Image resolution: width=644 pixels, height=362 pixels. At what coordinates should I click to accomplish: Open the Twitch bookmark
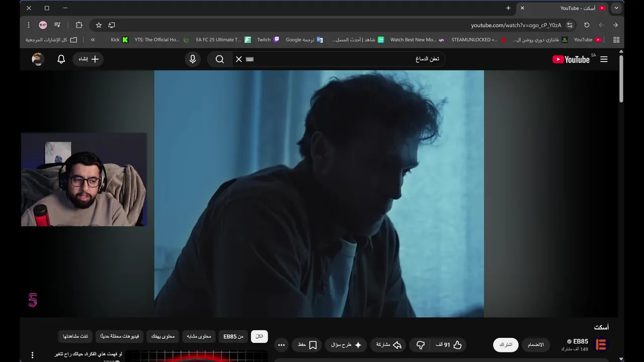point(268,40)
